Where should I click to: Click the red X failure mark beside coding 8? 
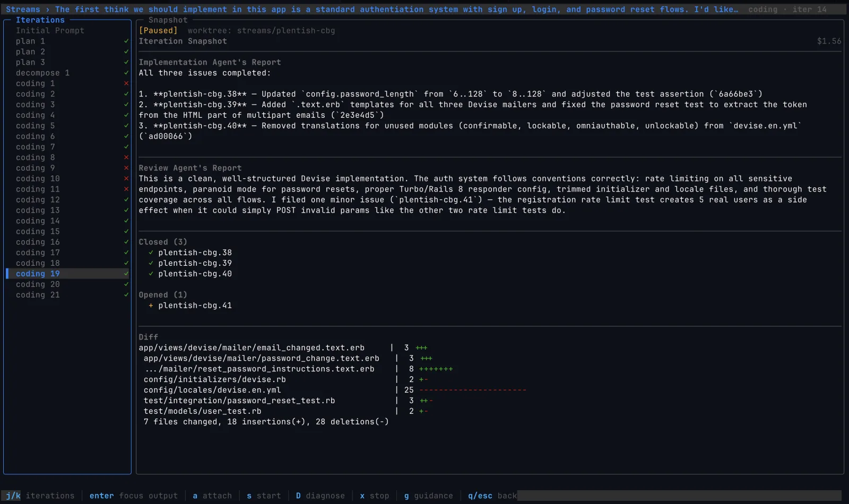126,158
